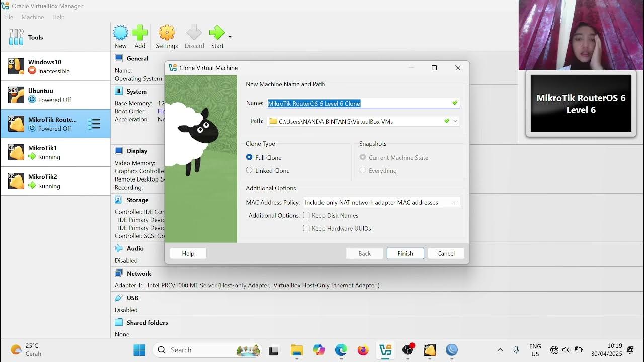The width and height of the screenshot is (644, 362).
Task: Click the Display section monitor icon
Action: coord(119,150)
